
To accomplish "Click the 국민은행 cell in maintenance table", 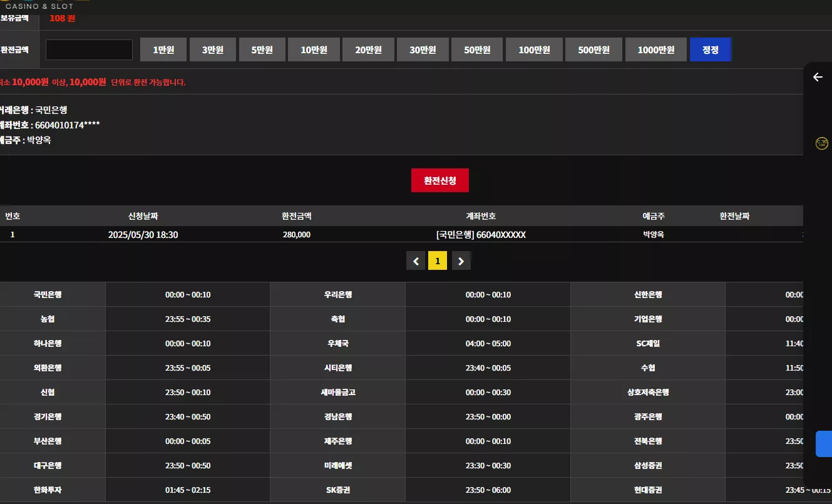I will 52,295.
